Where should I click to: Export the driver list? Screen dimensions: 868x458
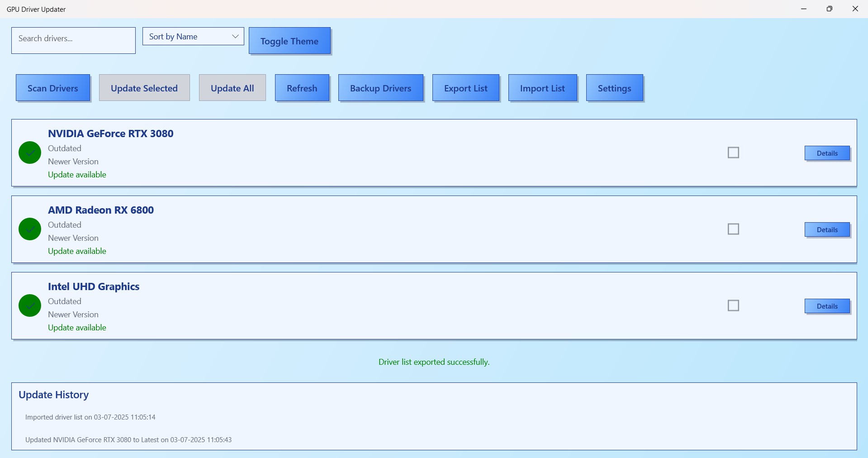466,88
